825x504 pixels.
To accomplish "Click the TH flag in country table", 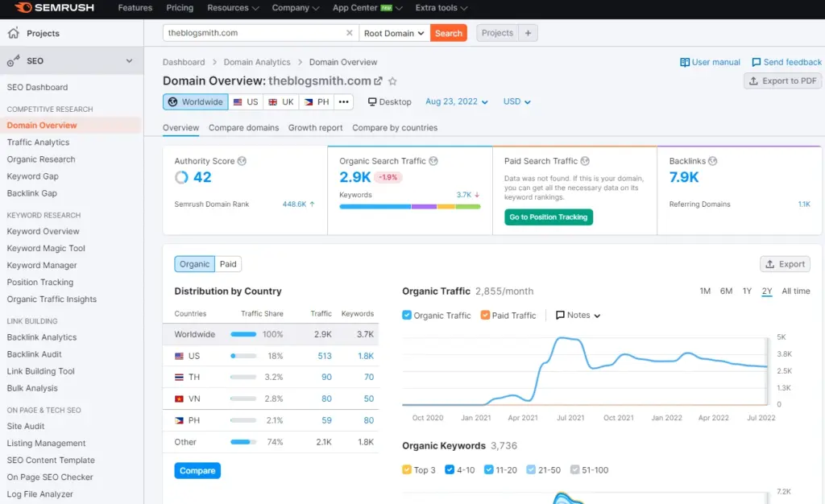I will [179, 378].
